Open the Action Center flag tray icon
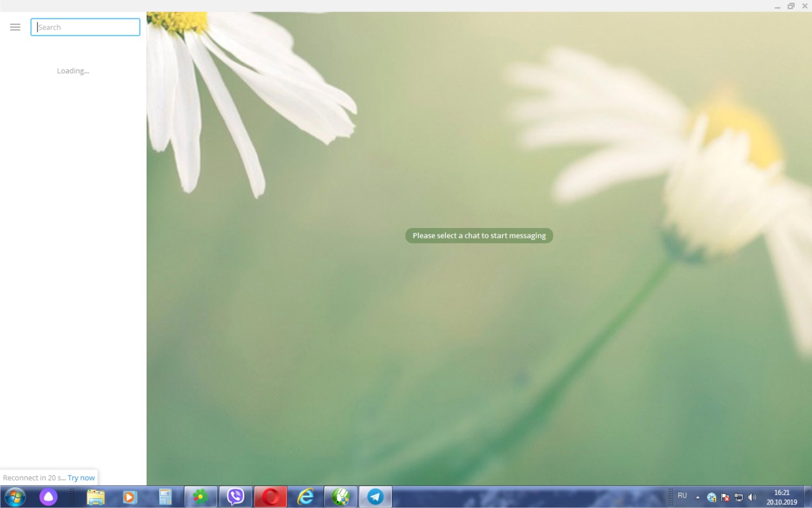This screenshot has height=508, width=812. coord(725,497)
